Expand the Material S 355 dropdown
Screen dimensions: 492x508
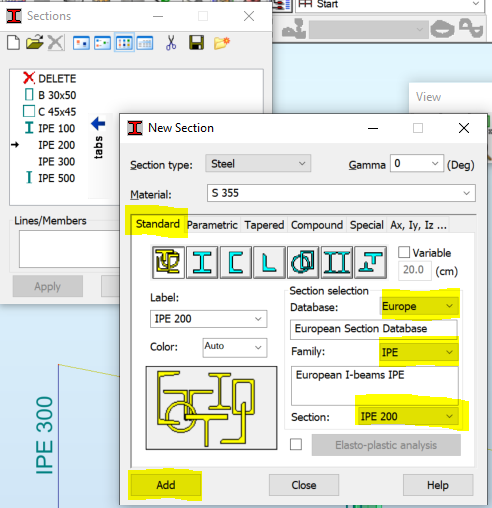[341, 193]
